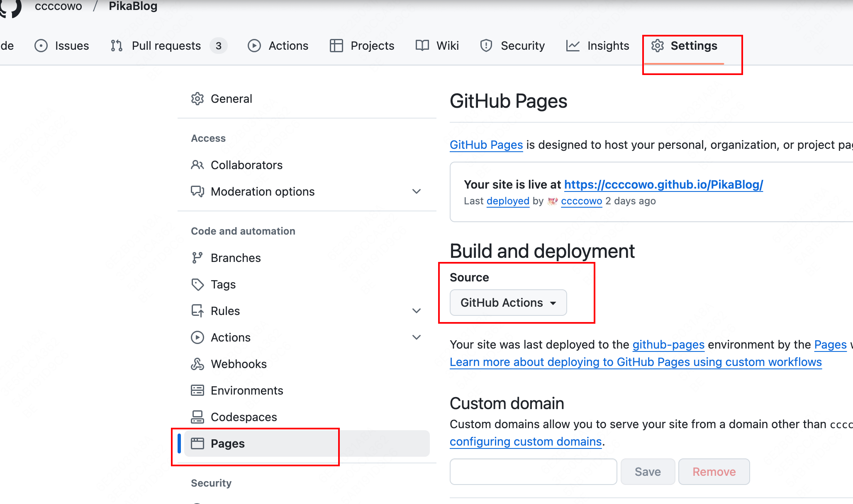
Task: Click the pull request branch icon
Action: tap(117, 46)
